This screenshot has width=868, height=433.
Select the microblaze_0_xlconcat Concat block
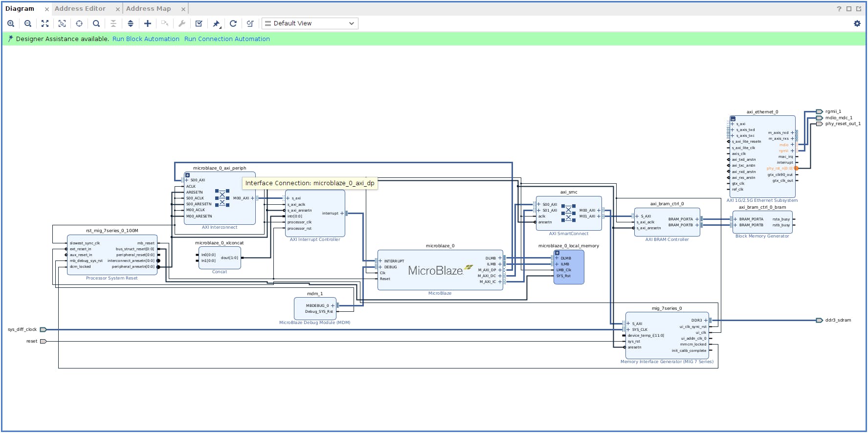point(220,258)
